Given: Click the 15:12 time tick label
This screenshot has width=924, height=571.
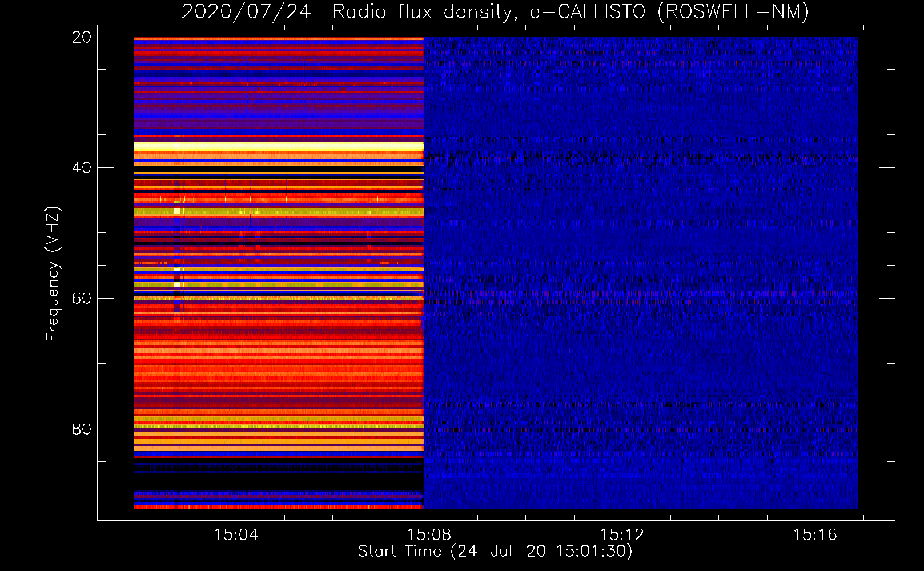Looking at the screenshot, I should point(622,534).
